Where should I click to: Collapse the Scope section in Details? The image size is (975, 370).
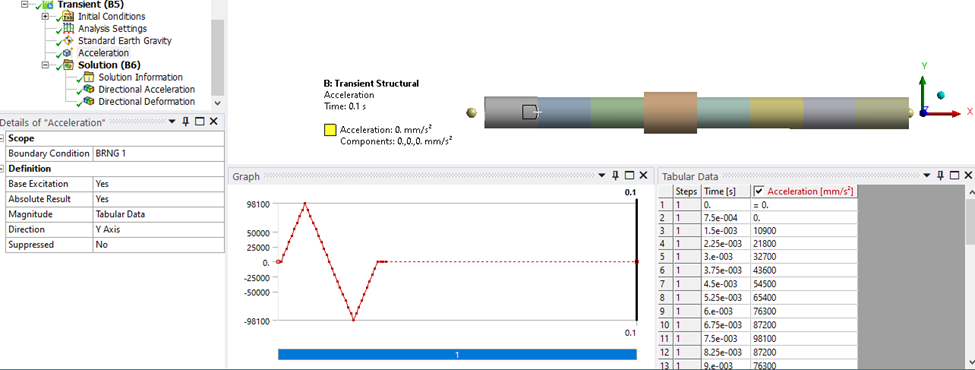point(2,139)
